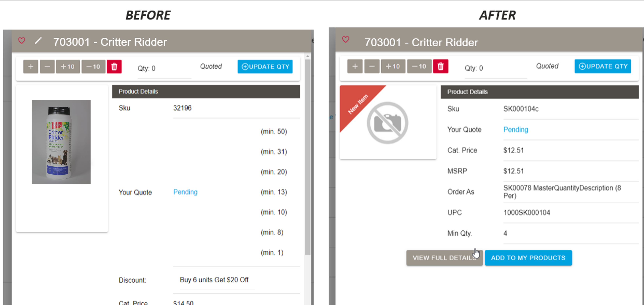Screen dimensions: 644x305
Task: Click the heart icon in the AFTER panel
Action: pos(346,39)
